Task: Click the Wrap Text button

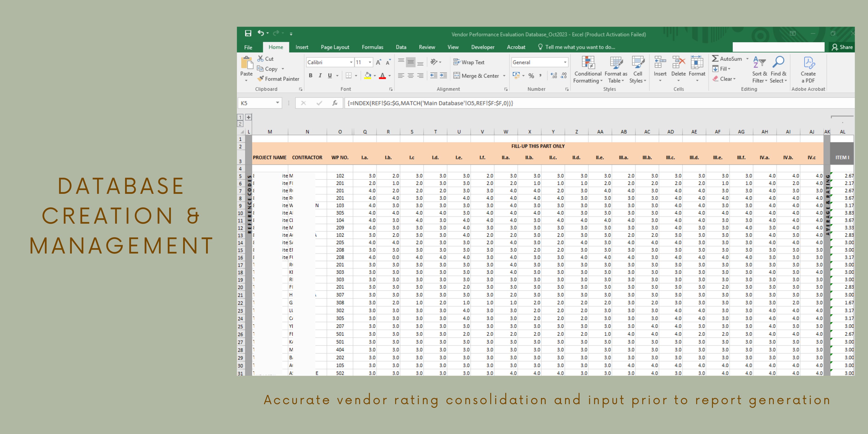Action: tap(469, 62)
